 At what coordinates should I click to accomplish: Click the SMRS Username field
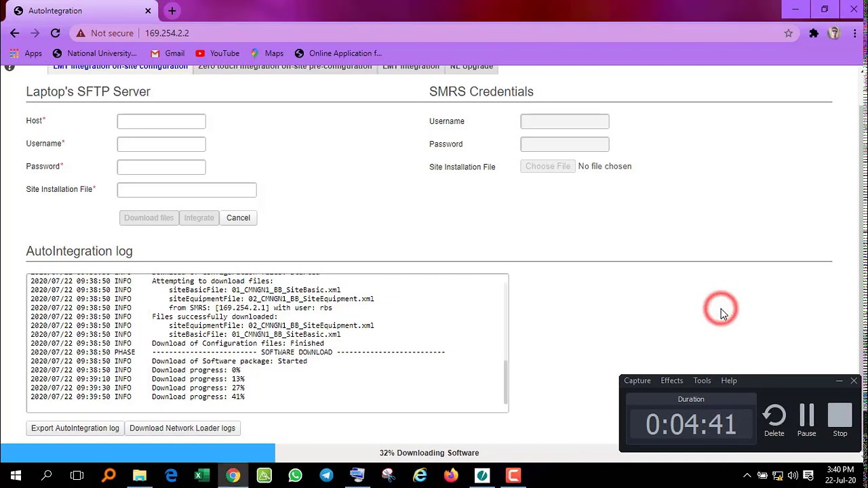tap(565, 121)
